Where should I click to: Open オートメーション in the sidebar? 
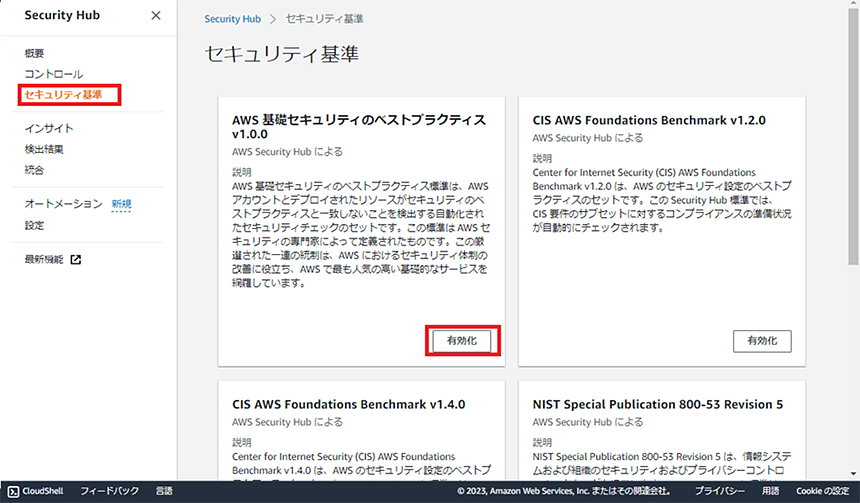pyautogui.click(x=63, y=204)
